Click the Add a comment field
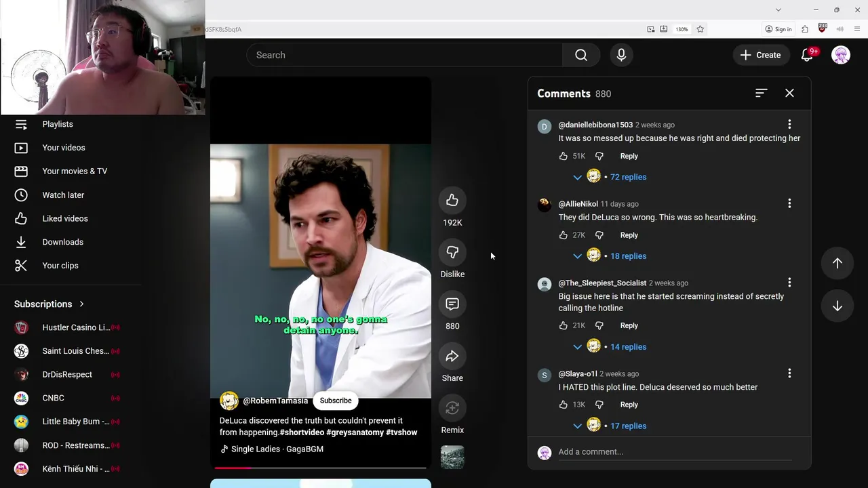868x488 pixels. pos(675,452)
